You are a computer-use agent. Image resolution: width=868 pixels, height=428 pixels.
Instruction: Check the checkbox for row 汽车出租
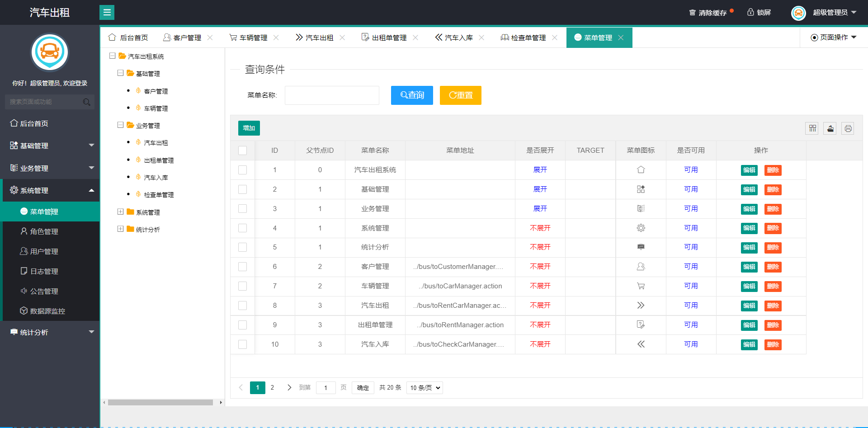click(243, 306)
